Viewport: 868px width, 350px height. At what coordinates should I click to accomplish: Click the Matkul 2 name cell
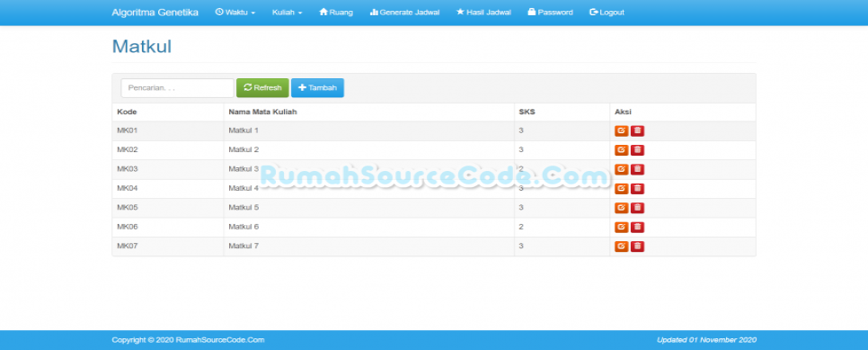click(368, 150)
